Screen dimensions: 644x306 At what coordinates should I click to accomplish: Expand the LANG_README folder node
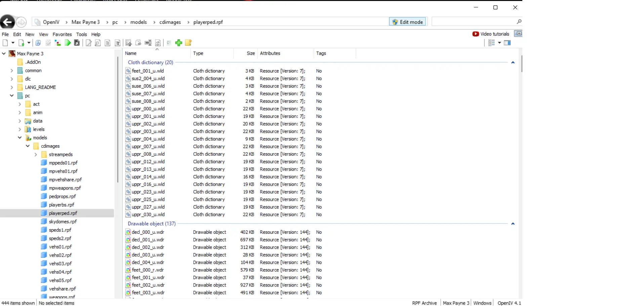(x=12, y=87)
